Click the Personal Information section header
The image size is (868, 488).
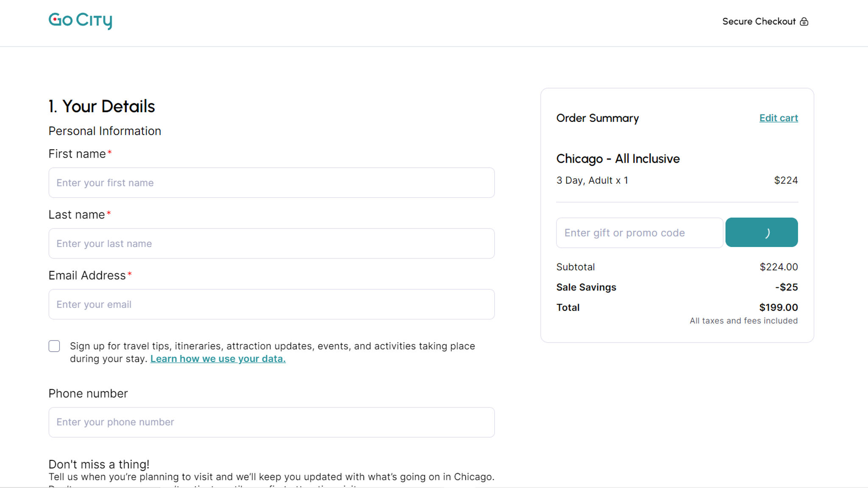(104, 130)
